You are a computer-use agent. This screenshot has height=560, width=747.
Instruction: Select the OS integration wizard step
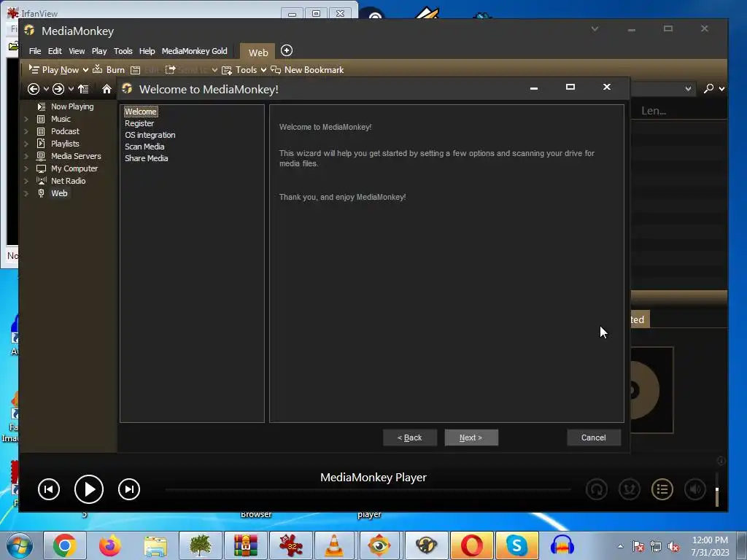click(x=150, y=135)
